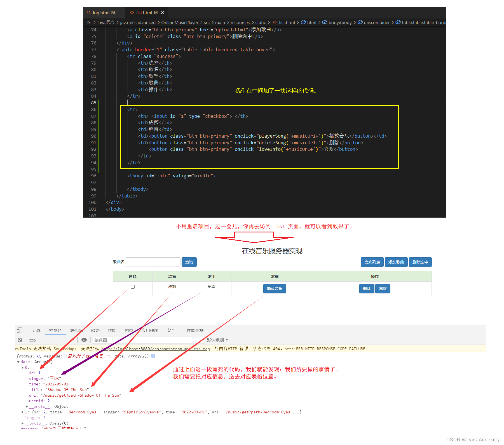Click the 查询 search button
Viewport: 504px width, 445px height.
[x=189, y=262]
